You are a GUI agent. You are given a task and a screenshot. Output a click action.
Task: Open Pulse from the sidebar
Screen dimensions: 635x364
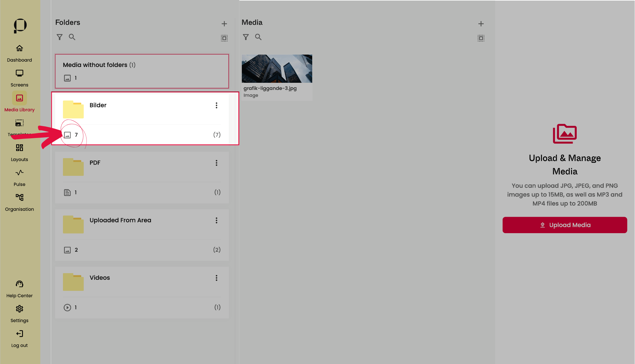19,177
